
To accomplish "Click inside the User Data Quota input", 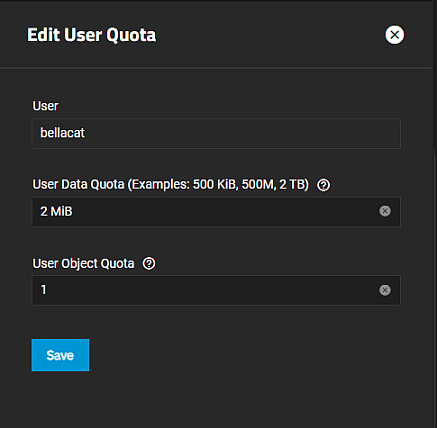I will point(216,212).
